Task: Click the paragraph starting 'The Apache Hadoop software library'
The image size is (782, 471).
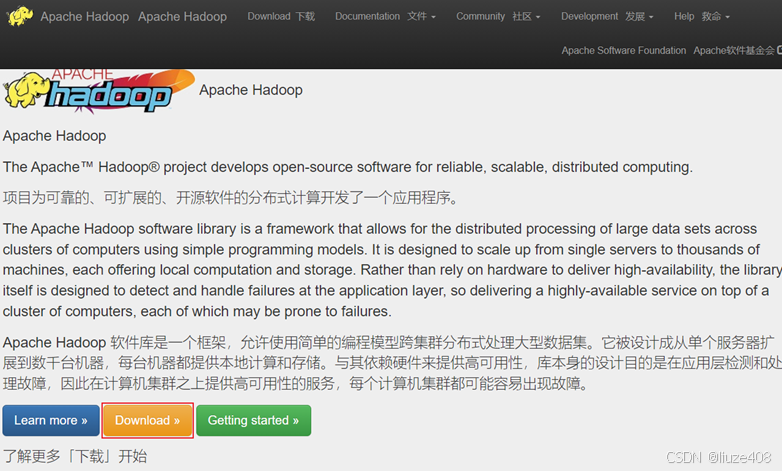Action: (391, 270)
